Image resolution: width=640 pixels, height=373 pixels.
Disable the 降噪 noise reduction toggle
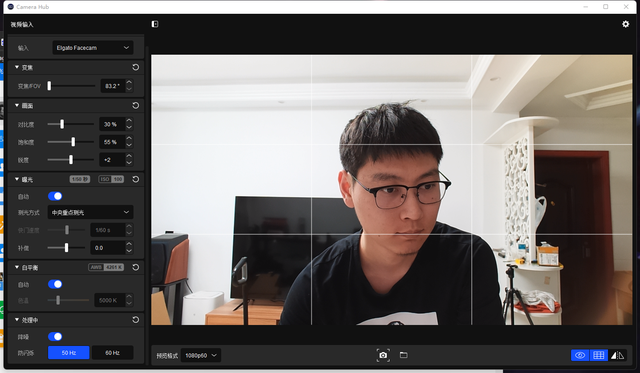pyautogui.click(x=55, y=337)
